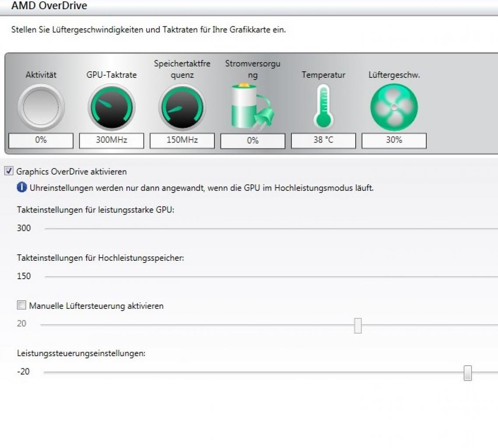The image size is (498, 448).
Task: Click the GPU-Taktrate speedometer gauge
Action: [x=112, y=107]
